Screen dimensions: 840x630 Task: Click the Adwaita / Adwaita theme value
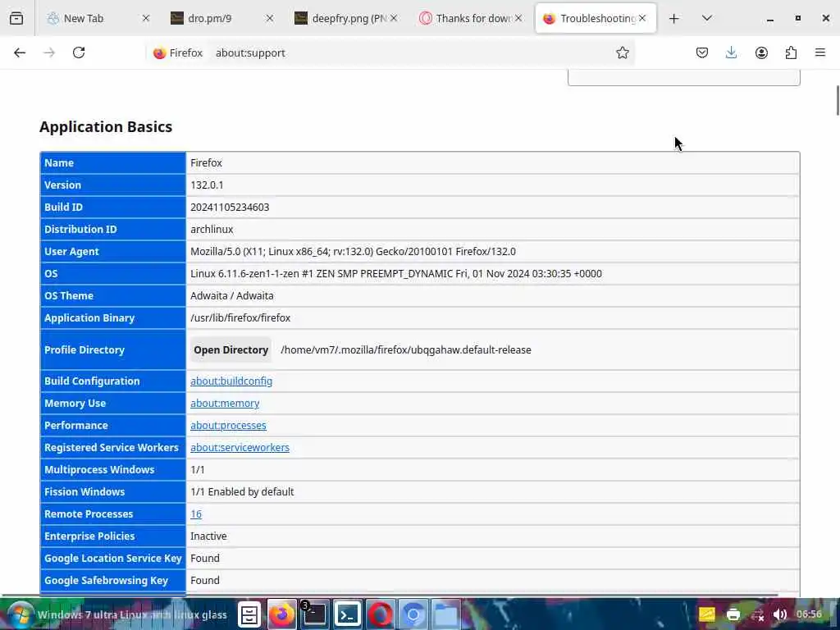point(232,295)
